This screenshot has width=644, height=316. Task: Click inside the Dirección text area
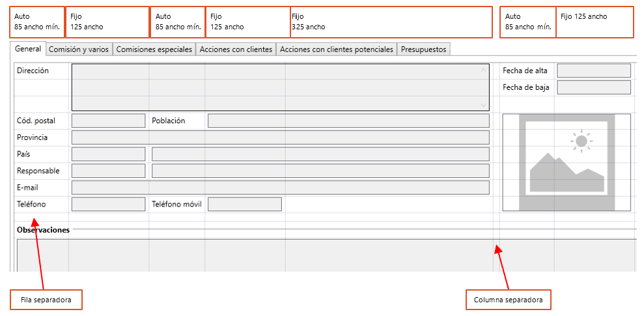pos(273,87)
